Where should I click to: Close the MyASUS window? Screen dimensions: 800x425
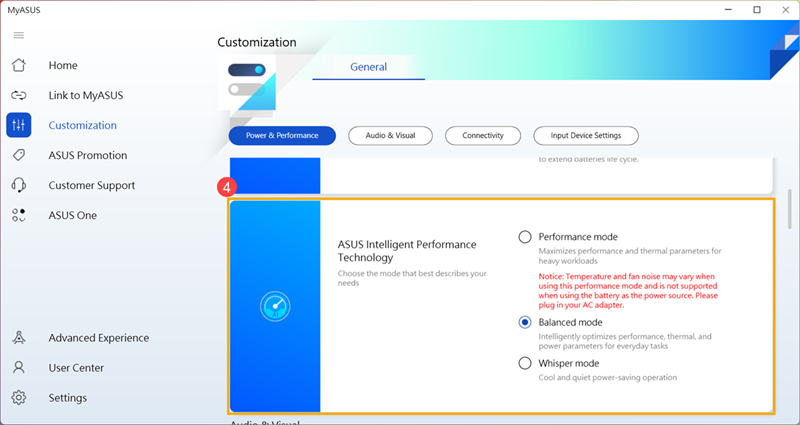point(785,10)
